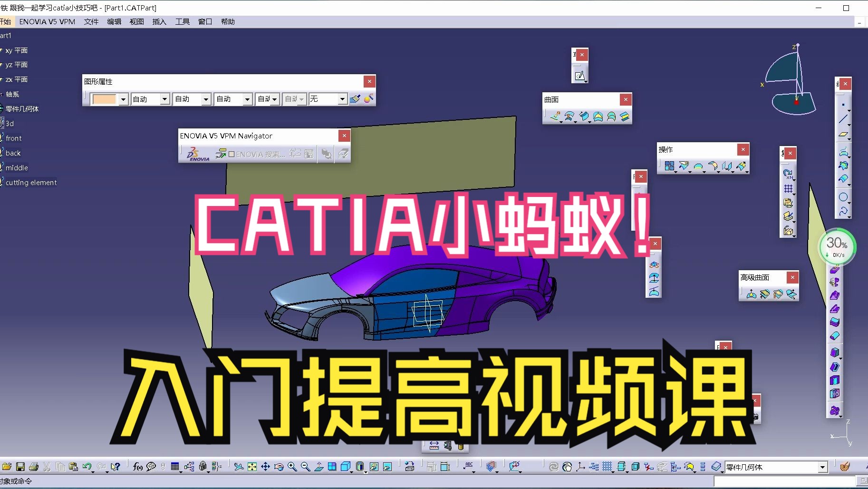
Task: Open the 视图 View menu
Action: click(137, 21)
